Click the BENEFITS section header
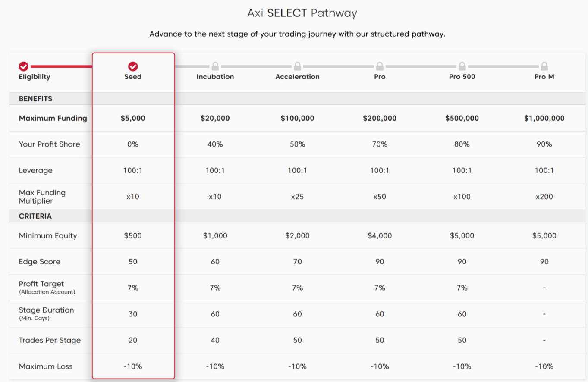 [35, 99]
